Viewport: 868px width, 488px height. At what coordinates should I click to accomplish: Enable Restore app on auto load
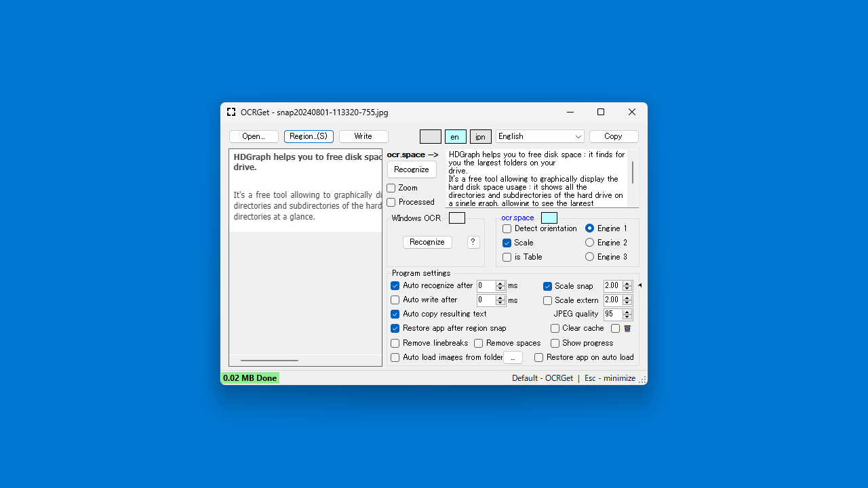[x=539, y=357]
